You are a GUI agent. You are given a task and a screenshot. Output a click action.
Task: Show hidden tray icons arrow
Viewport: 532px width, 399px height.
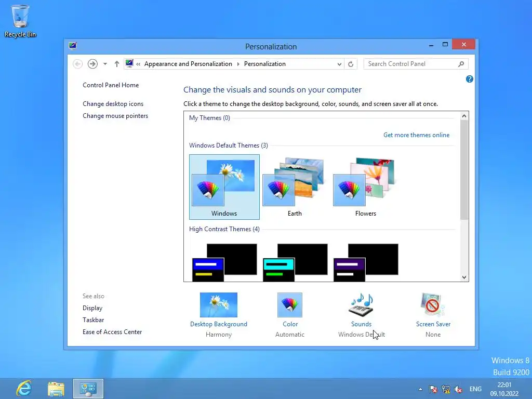[x=420, y=389]
